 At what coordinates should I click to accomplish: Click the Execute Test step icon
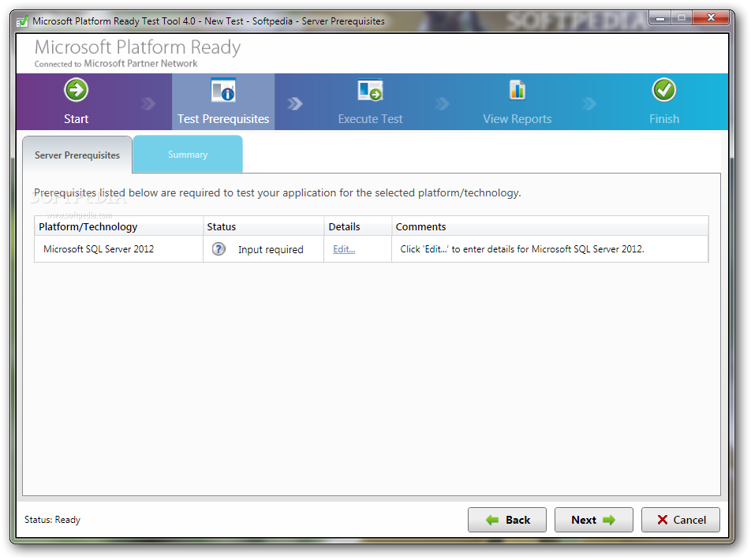[370, 90]
